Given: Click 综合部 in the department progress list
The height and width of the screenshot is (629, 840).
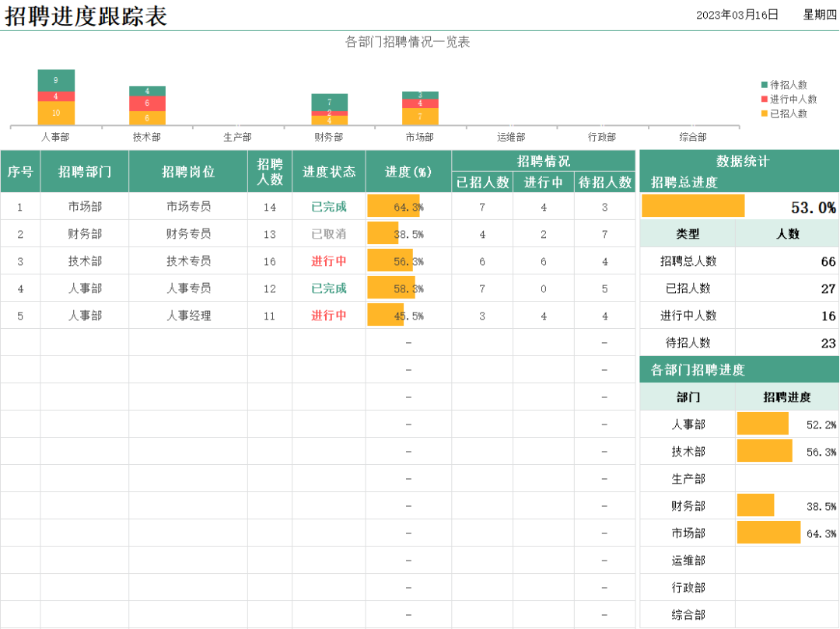Looking at the screenshot, I should [x=688, y=614].
